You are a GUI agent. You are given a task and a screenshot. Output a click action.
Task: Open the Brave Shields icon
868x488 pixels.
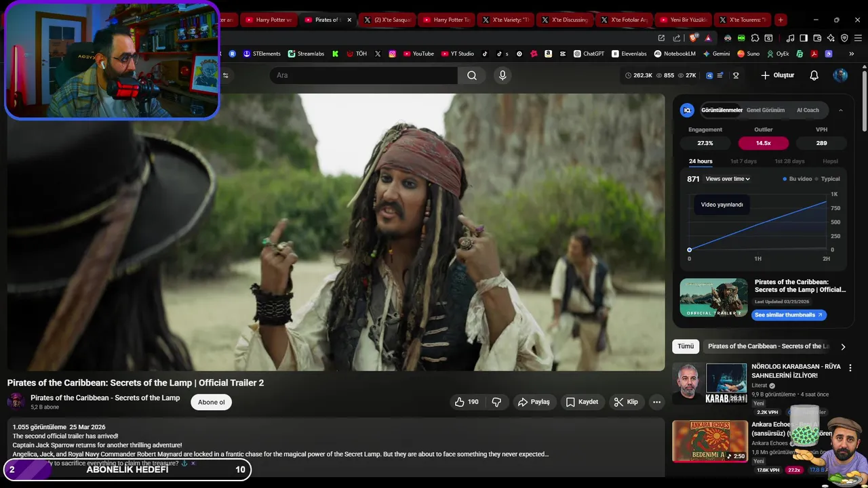click(694, 38)
